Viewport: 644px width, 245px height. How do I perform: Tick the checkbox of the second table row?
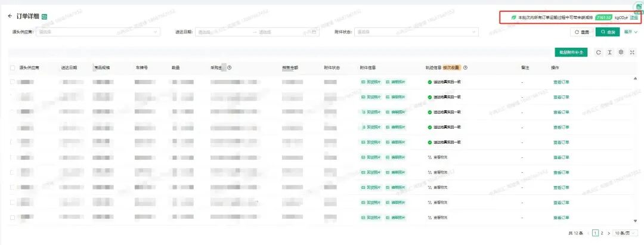point(13,97)
